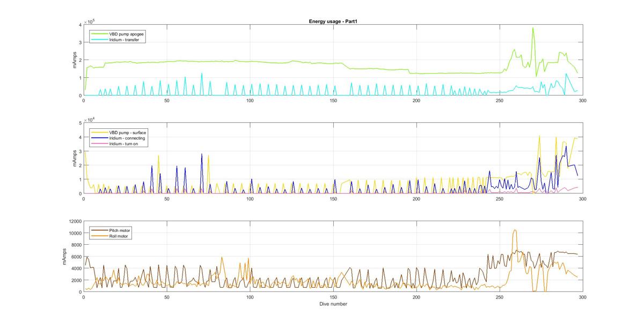Select the 'Iridium - transfer' legend label
This screenshot has height=328, width=644.
click(125, 40)
